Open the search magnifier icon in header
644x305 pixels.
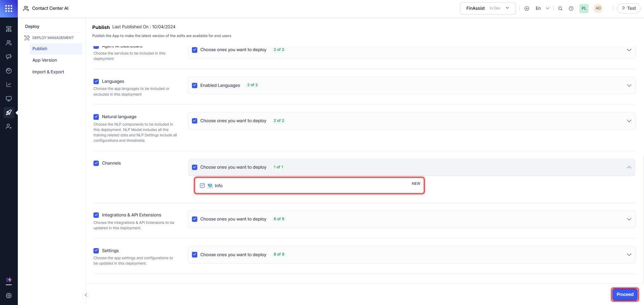point(560,8)
